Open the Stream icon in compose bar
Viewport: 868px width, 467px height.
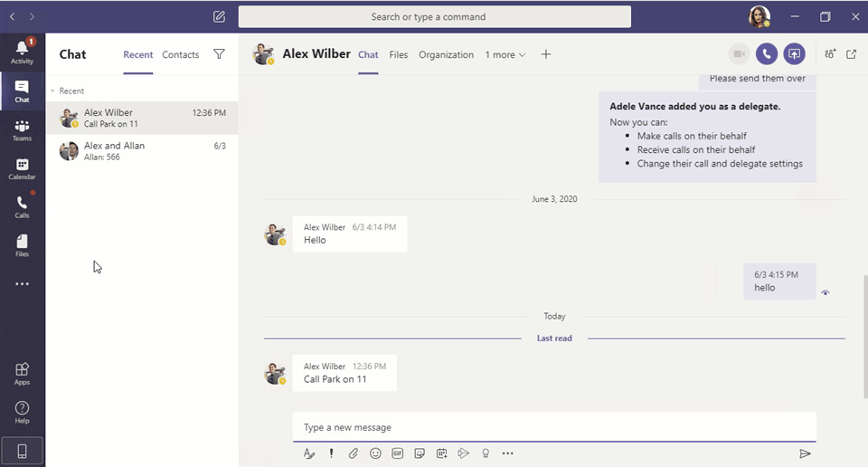pos(463,453)
